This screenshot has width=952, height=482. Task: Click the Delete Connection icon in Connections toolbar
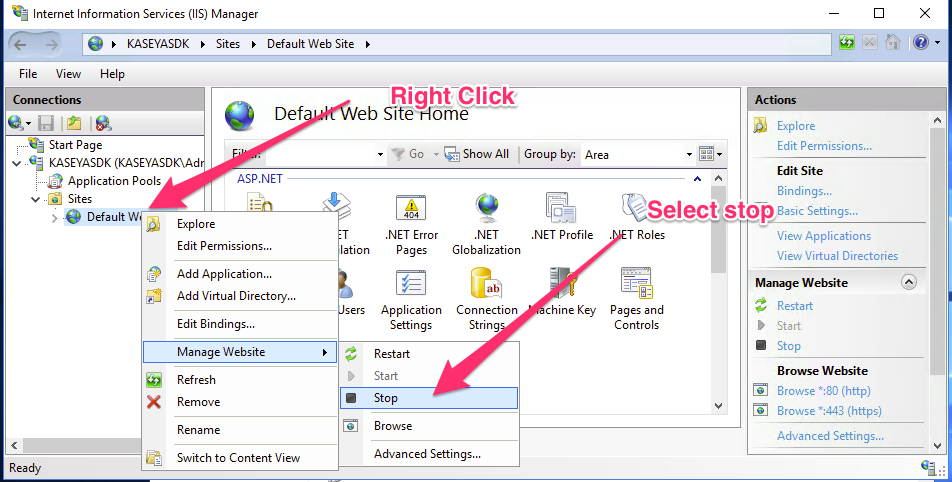(104, 124)
